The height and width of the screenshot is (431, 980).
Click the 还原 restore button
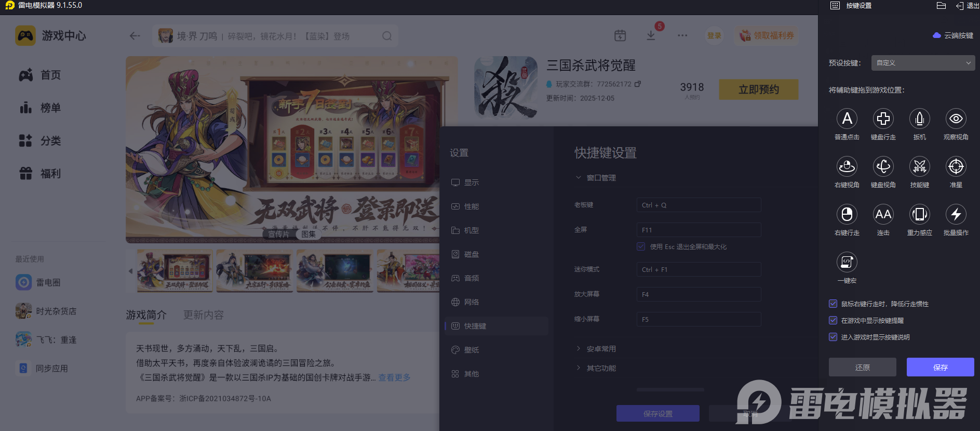pos(863,367)
